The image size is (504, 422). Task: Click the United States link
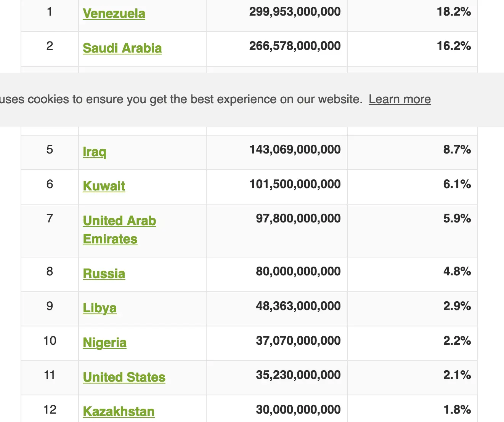point(124,377)
